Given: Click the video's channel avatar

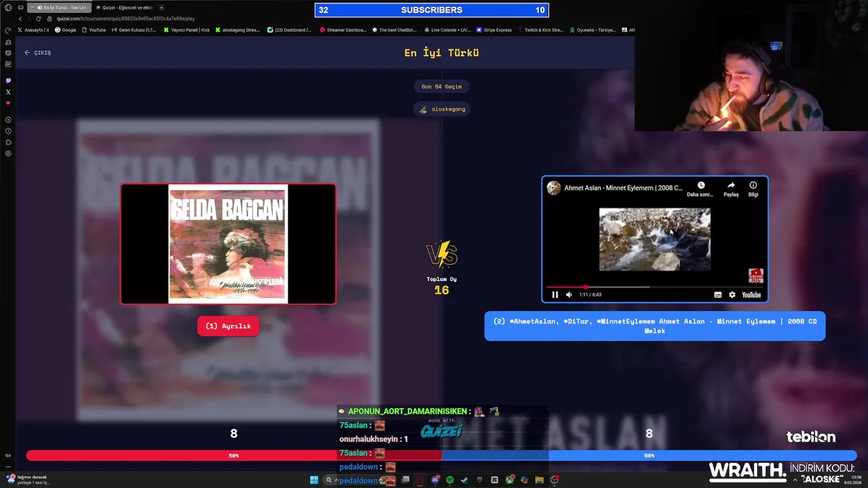Looking at the screenshot, I should click(x=554, y=188).
